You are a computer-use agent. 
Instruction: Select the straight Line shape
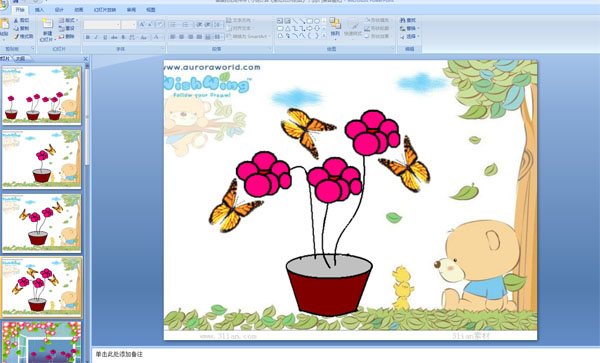tap(295, 21)
